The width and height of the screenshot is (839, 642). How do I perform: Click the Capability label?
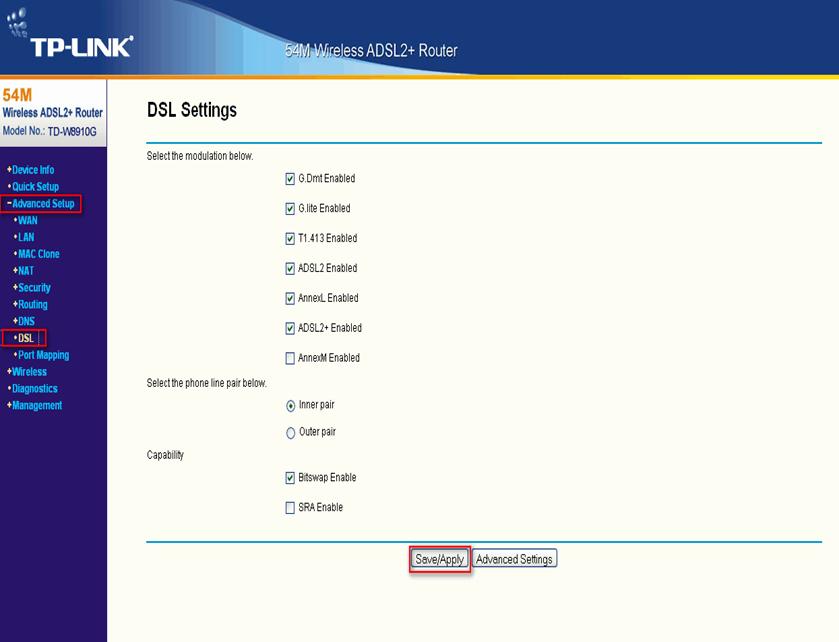165,455
